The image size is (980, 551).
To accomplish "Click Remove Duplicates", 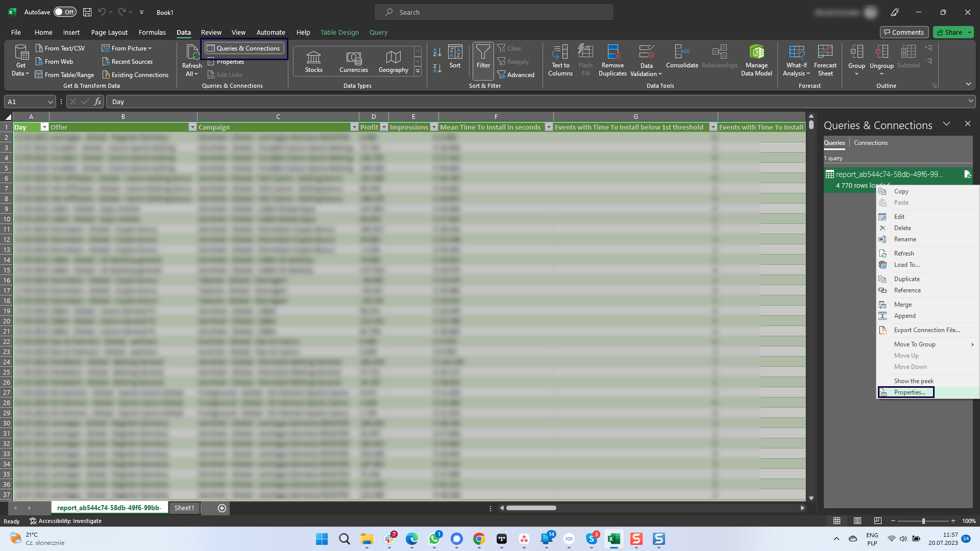I will [612, 60].
